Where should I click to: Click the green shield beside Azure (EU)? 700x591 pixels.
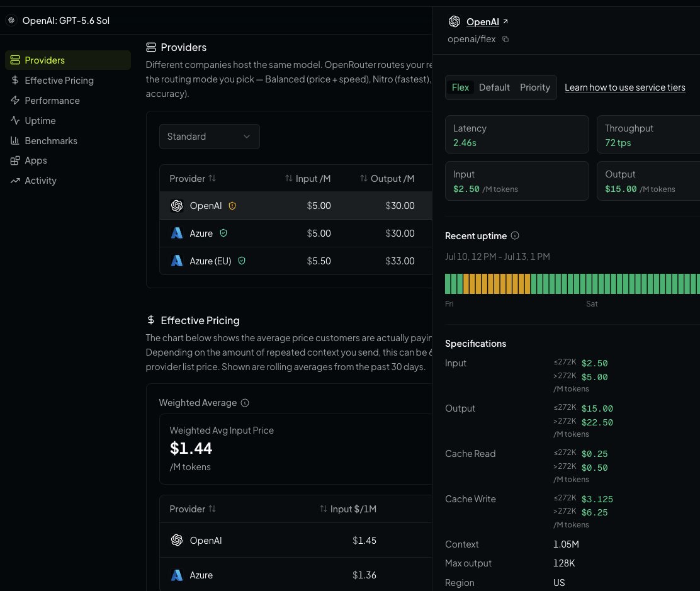click(x=242, y=261)
